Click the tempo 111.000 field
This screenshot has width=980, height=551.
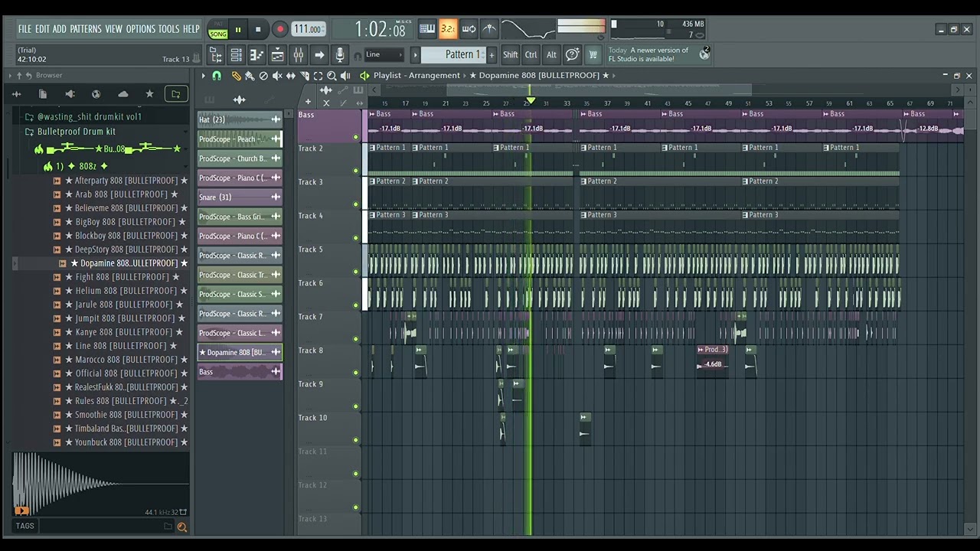pyautogui.click(x=308, y=29)
